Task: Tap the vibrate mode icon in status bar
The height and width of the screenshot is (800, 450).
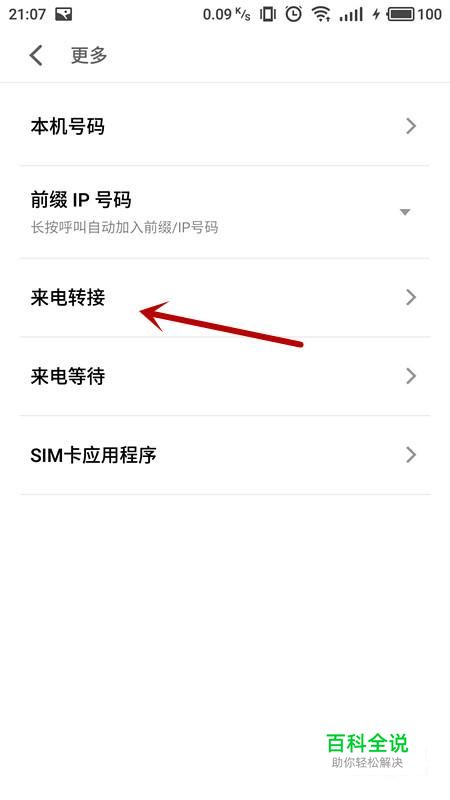Action: pos(267,14)
